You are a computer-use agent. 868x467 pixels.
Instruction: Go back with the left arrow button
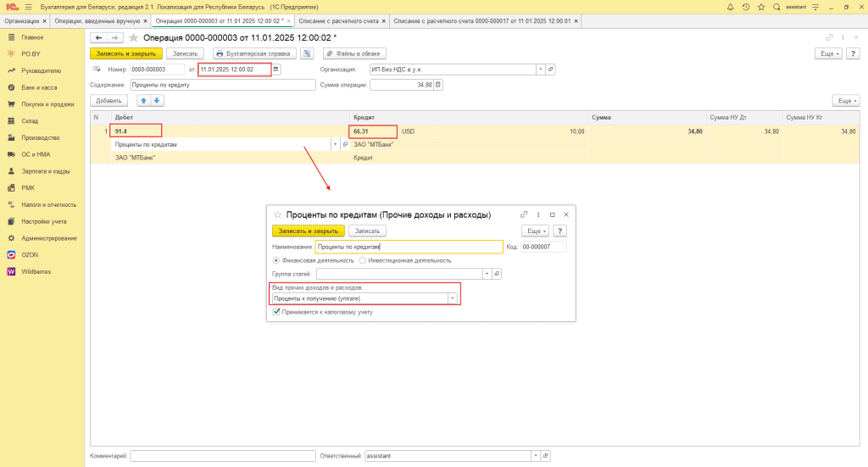98,37
